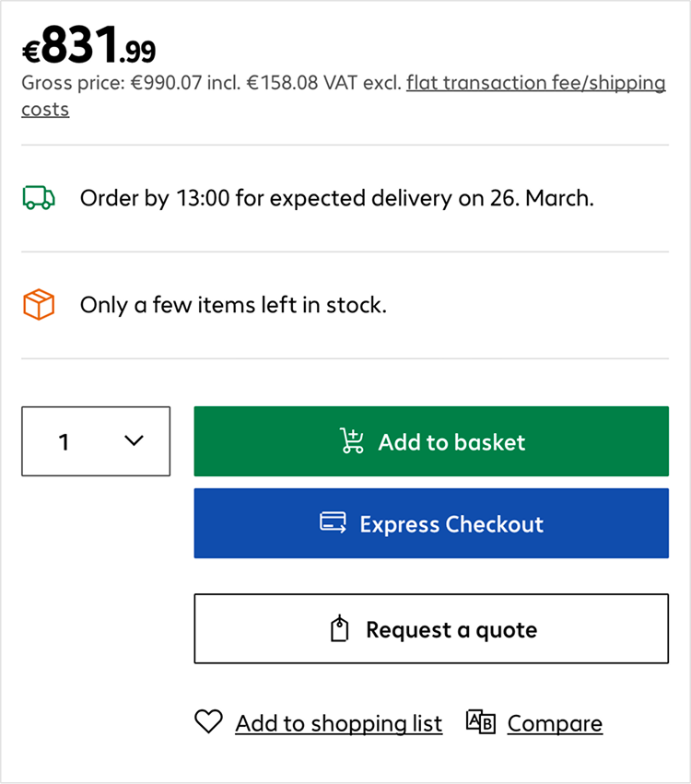Open the Compare feature
The width and height of the screenshot is (691, 784).
pos(554,722)
